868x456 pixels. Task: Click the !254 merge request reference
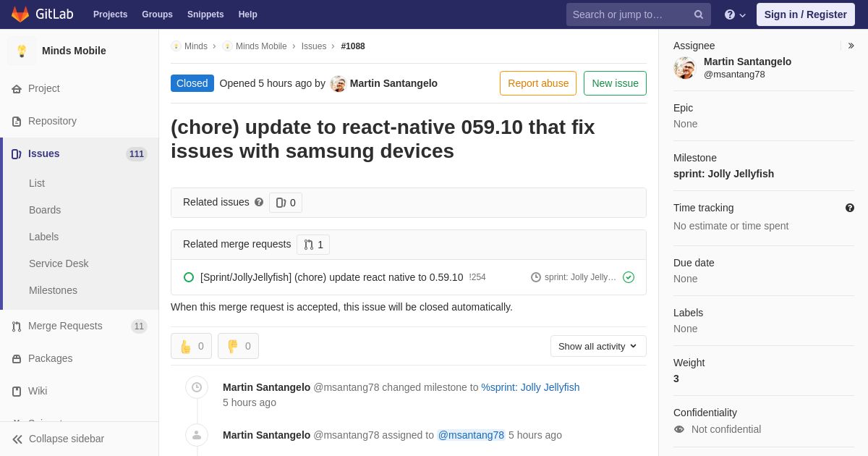(x=477, y=277)
